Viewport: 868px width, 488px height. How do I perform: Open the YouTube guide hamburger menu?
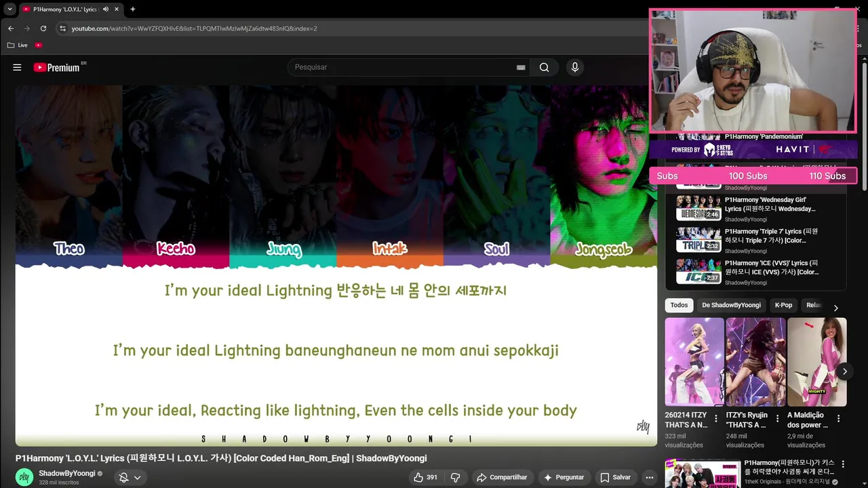point(17,67)
